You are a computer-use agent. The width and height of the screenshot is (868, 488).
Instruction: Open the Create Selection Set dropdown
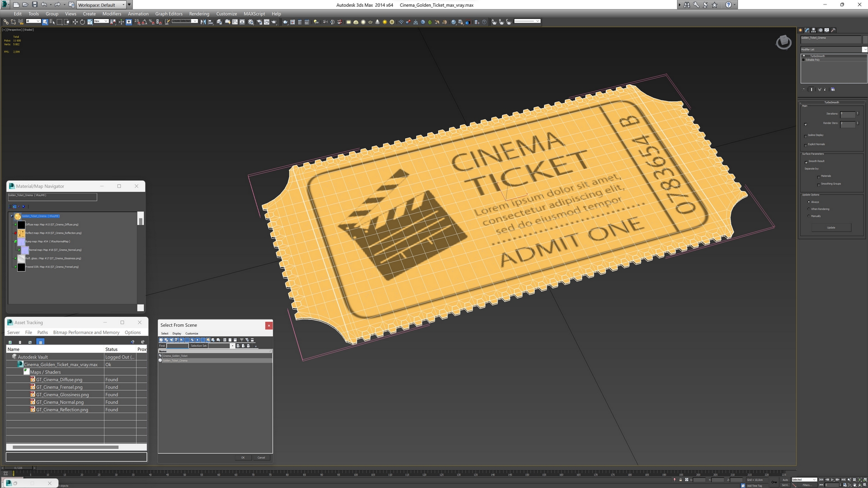coord(184,21)
